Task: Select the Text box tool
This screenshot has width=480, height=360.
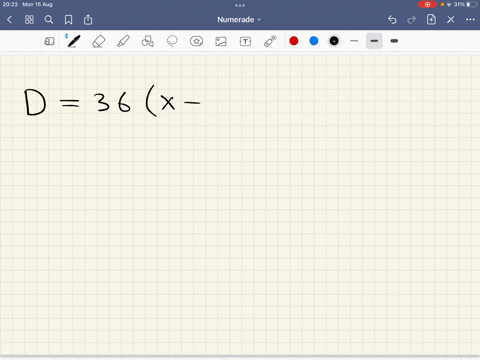Action: (245, 41)
